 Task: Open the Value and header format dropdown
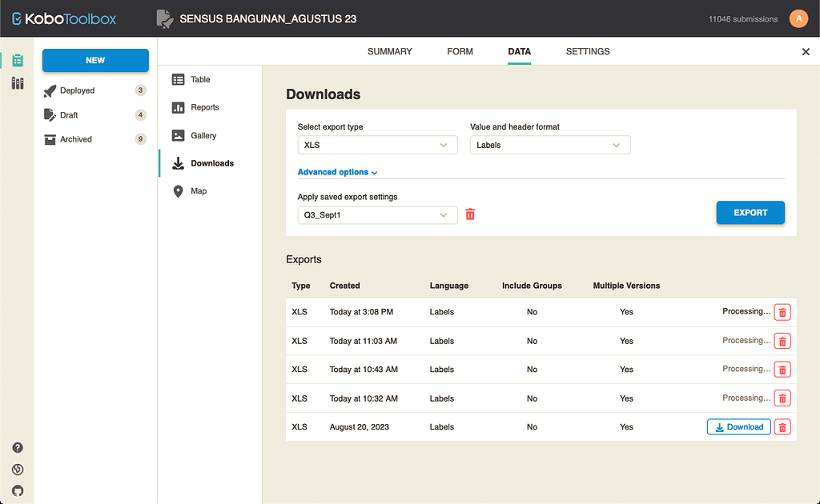pos(549,145)
